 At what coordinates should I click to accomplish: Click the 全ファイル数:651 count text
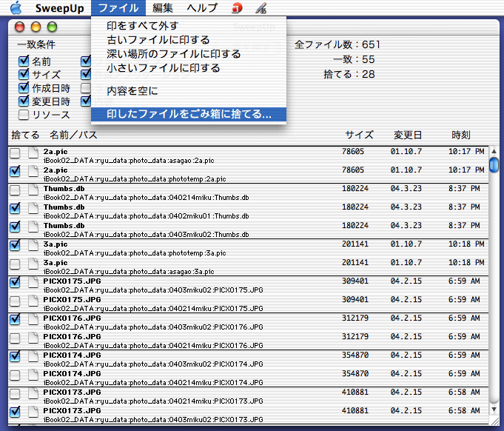point(337,44)
